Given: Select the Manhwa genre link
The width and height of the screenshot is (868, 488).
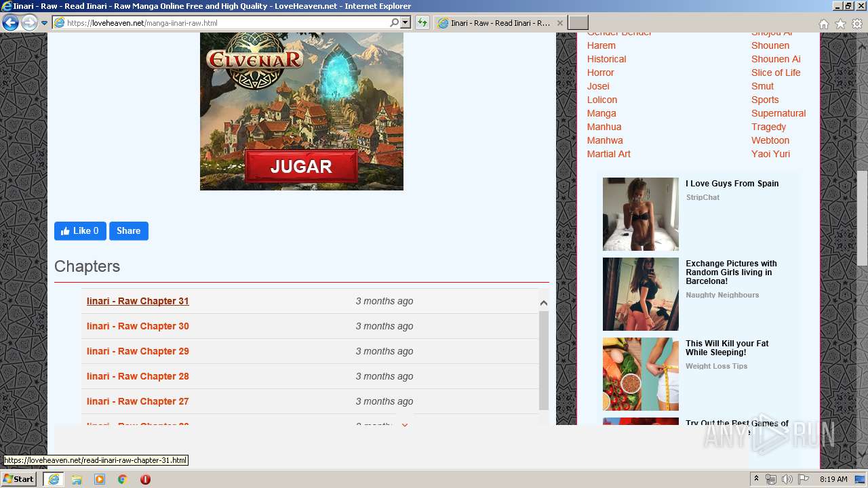Looking at the screenshot, I should tap(605, 140).
